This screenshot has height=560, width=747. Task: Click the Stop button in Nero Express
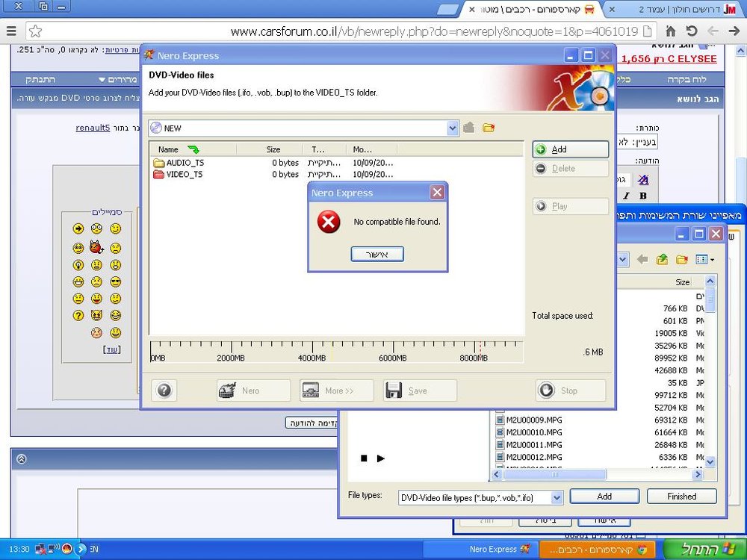tap(570, 391)
